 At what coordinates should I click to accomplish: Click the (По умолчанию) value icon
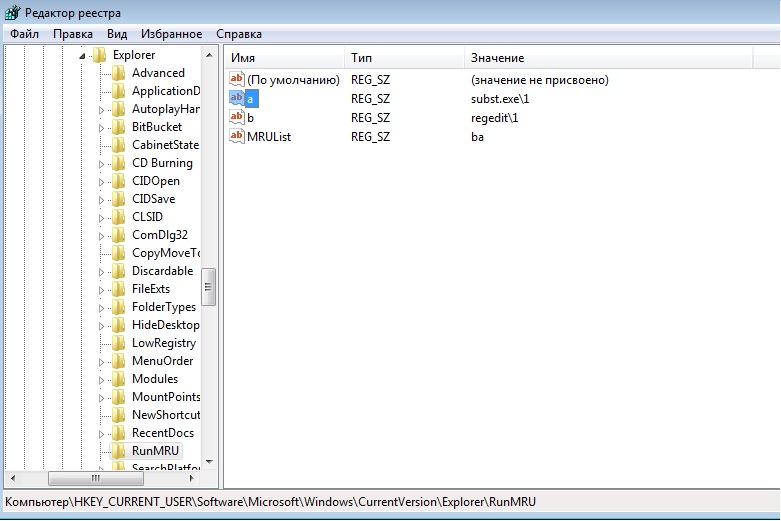coord(237,80)
